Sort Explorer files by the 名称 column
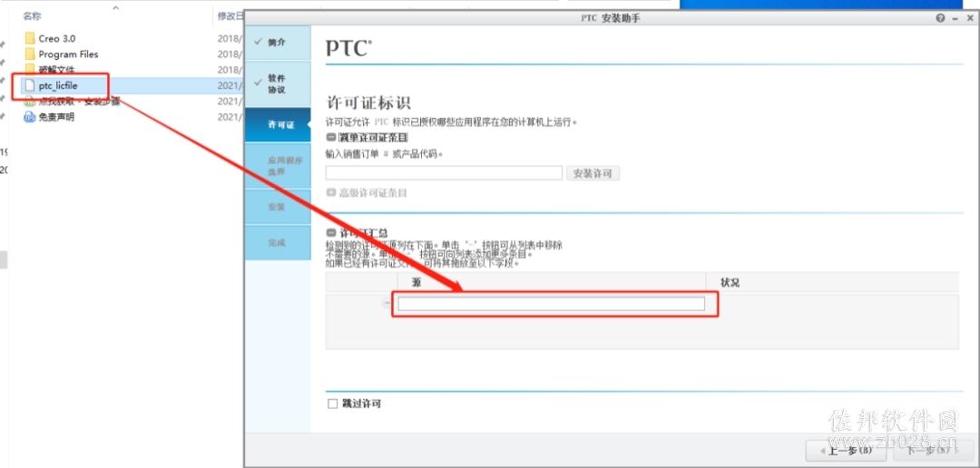The image size is (980, 468). [x=32, y=15]
